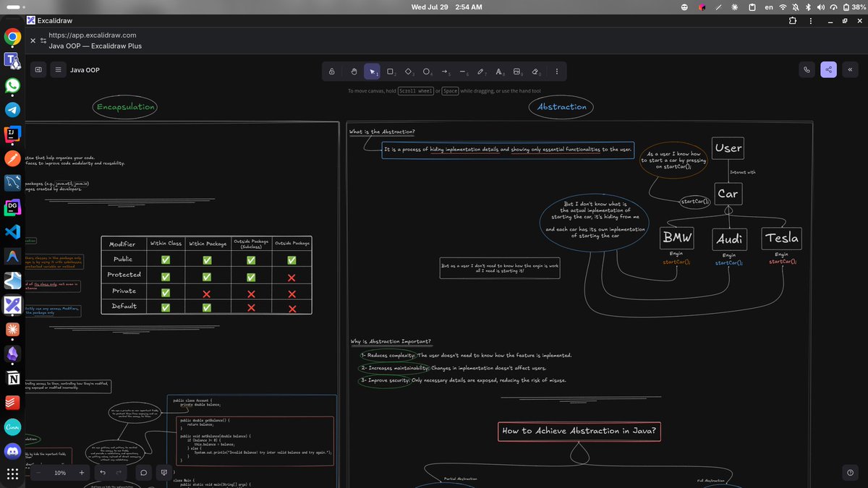Click the Java OOP scene title
This screenshot has width=868, height=488.
point(85,70)
